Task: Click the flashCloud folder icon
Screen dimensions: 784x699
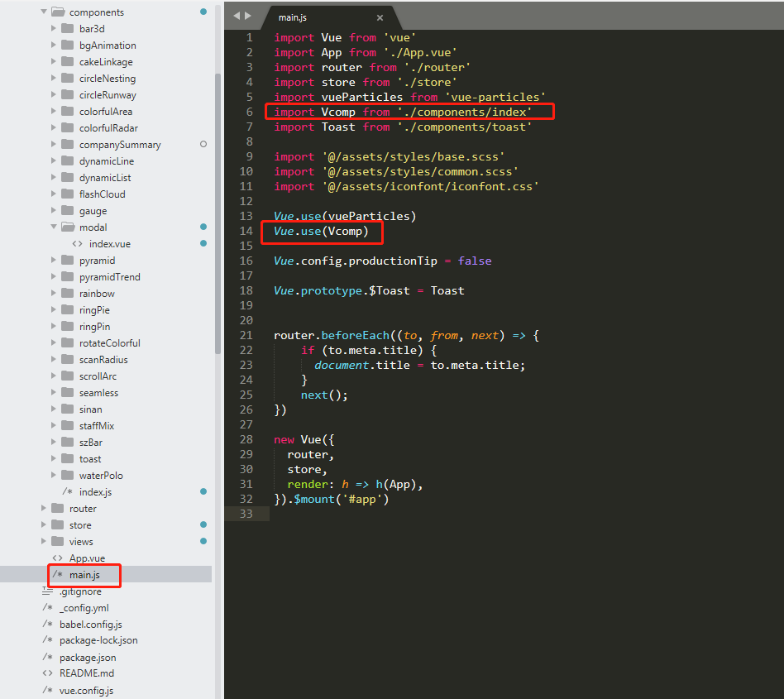Action: click(68, 194)
